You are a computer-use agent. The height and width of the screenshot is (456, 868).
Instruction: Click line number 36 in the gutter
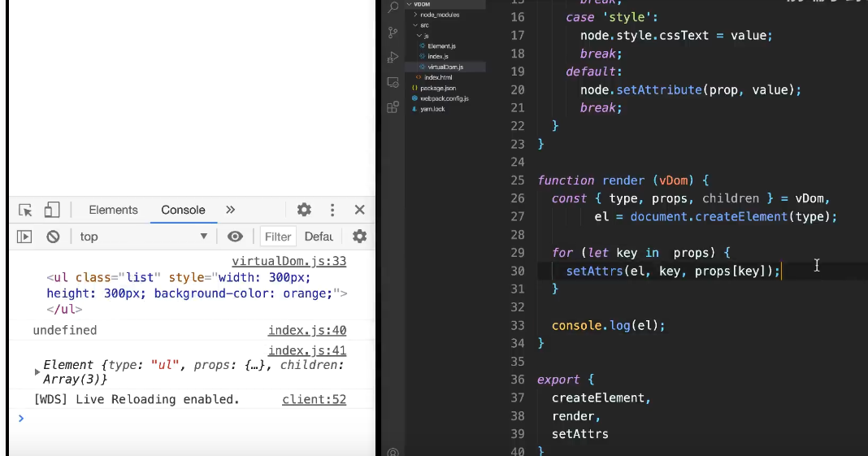click(518, 380)
